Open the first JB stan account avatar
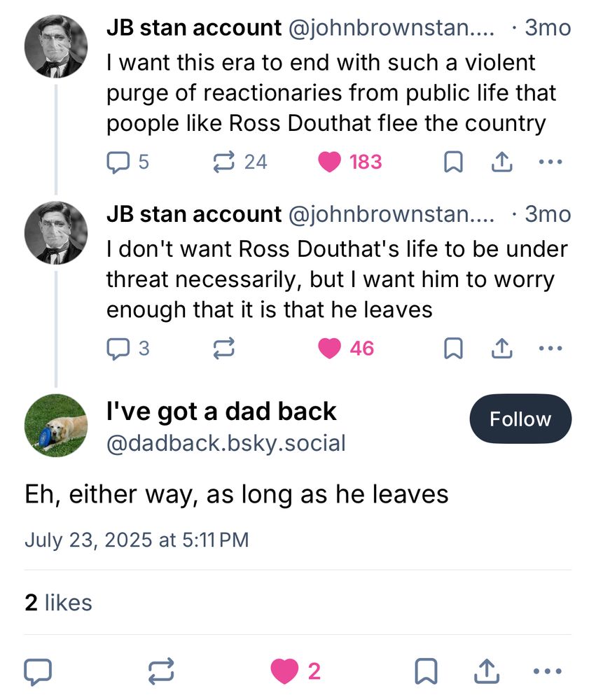The height and width of the screenshot is (700, 596). 56,46
